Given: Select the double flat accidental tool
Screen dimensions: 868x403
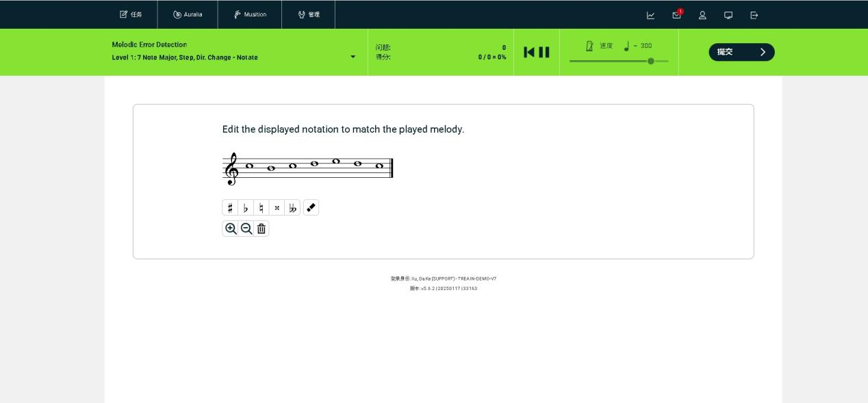Looking at the screenshot, I should coord(293,208).
